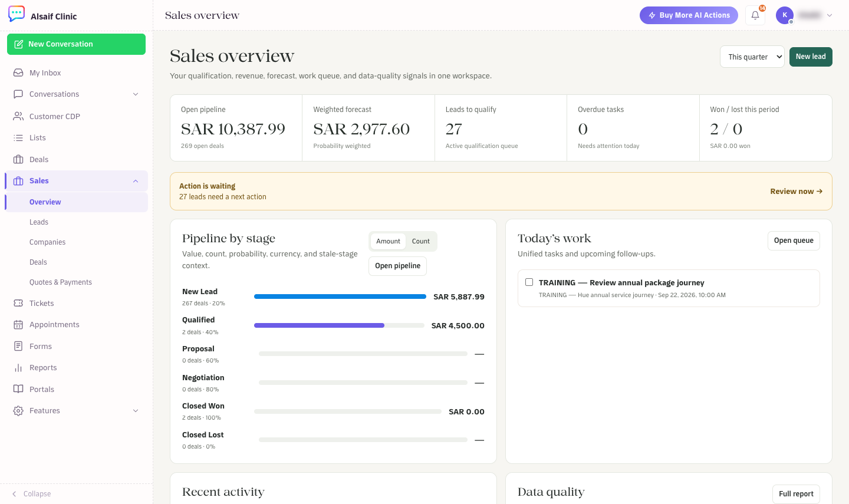Click the Lists icon in sidebar

point(18,138)
